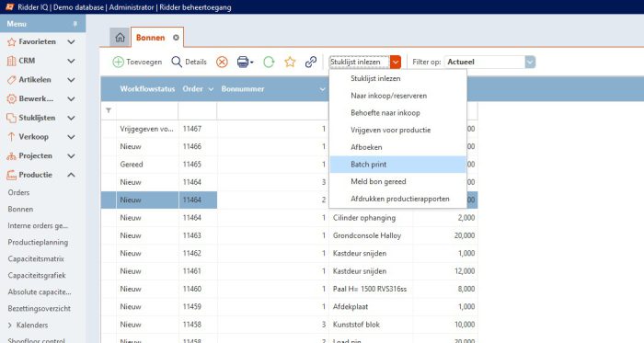Open Order column header dropdown arrow
Image resolution: width=644 pixels, height=343 pixels.
[211, 89]
